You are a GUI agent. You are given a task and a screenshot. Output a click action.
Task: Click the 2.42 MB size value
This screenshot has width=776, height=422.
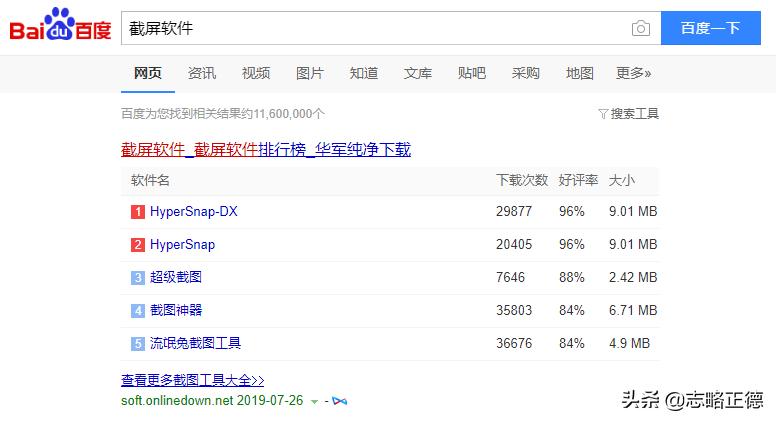633,277
